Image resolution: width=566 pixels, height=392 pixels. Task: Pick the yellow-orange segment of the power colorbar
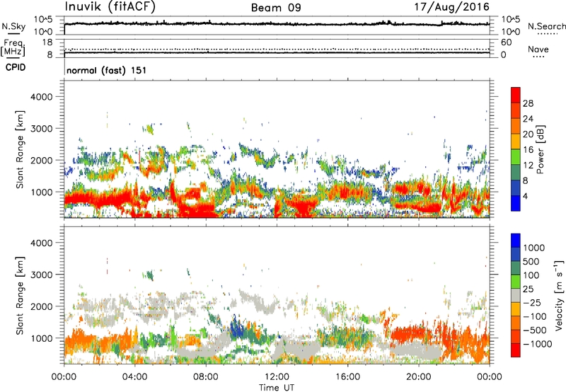[516, 141]
